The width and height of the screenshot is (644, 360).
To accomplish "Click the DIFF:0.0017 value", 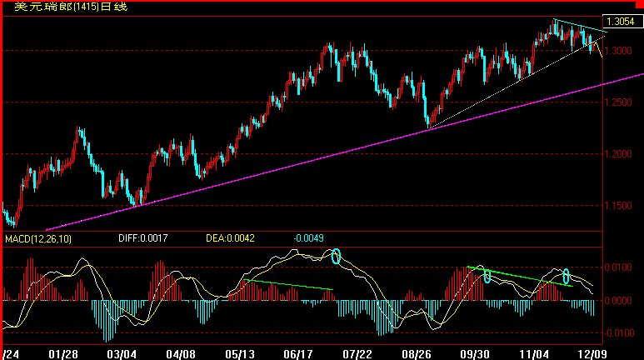I will click(143, 238).
